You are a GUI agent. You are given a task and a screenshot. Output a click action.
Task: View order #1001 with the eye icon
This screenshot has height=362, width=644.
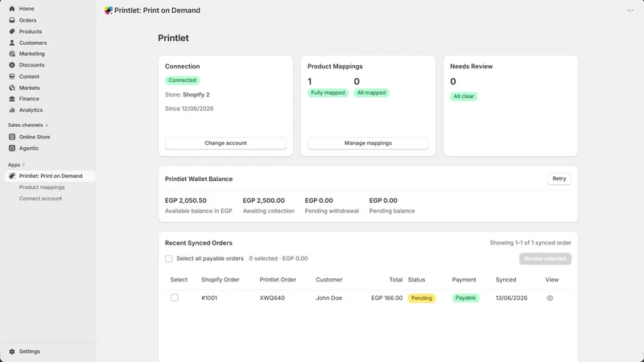point(550,298)
